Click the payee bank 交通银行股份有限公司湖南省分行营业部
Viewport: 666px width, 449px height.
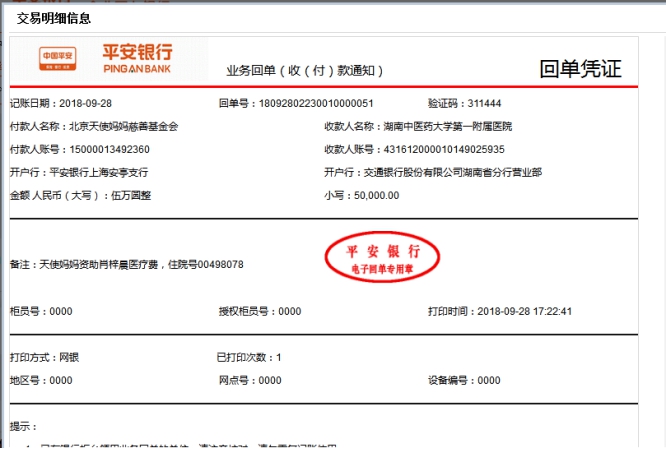point(453,172)
